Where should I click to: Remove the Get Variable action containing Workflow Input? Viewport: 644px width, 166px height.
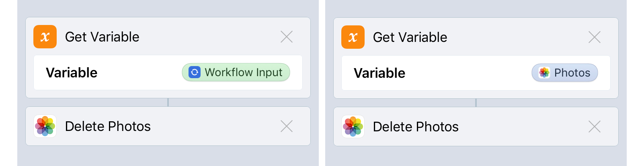(287, 37)
